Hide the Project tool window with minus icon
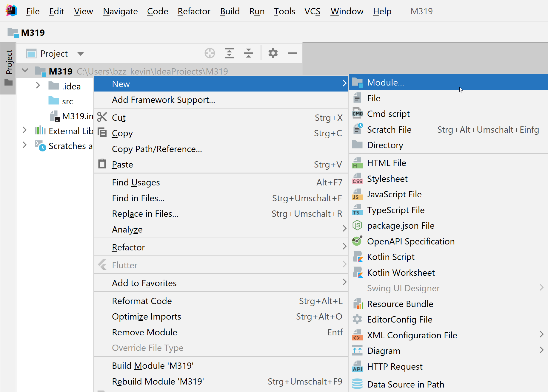The width and height of the screenshot is (548, 392). pyautogui.click(x=293, y=53)
